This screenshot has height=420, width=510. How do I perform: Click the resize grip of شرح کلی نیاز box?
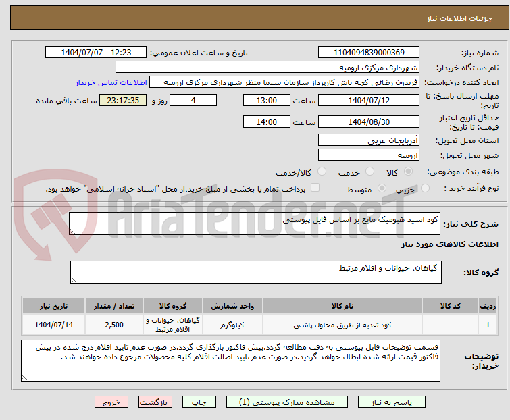click(72, 231)
